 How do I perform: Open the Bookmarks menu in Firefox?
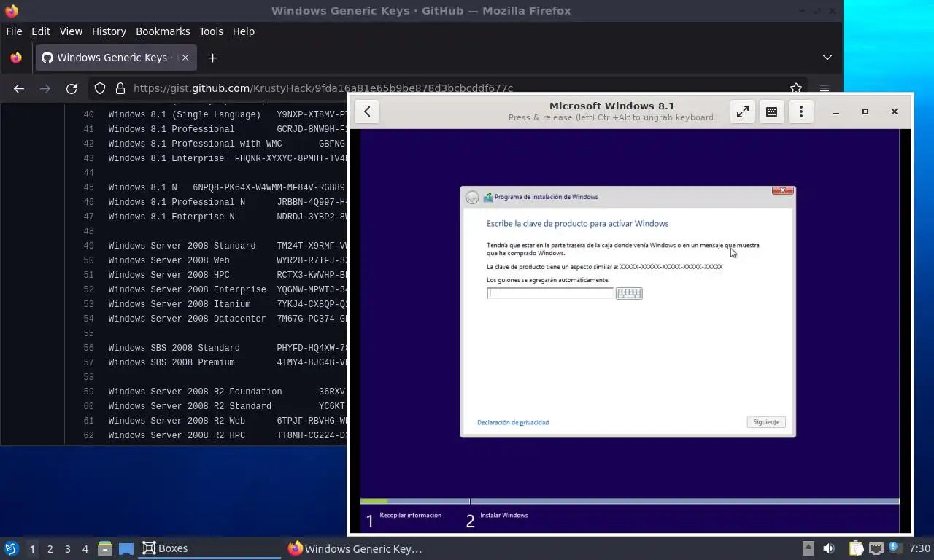[163, 31]
